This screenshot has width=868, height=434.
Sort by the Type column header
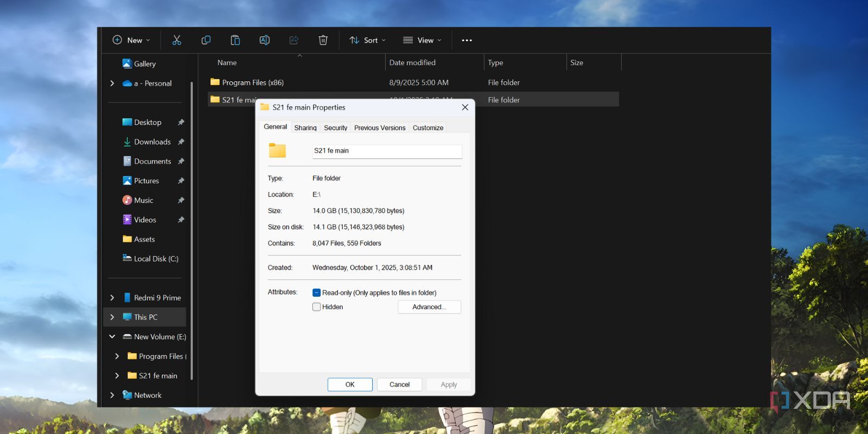pos(525,62)
